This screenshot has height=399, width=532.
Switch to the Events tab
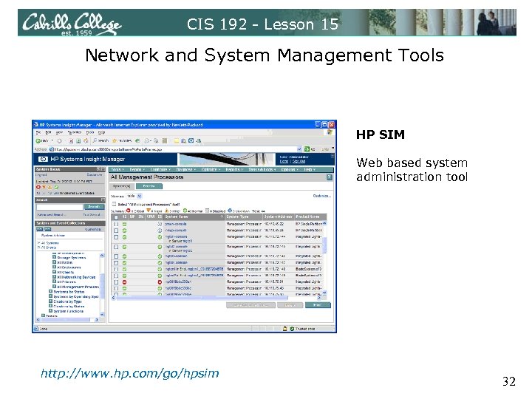tap(149, 186)
